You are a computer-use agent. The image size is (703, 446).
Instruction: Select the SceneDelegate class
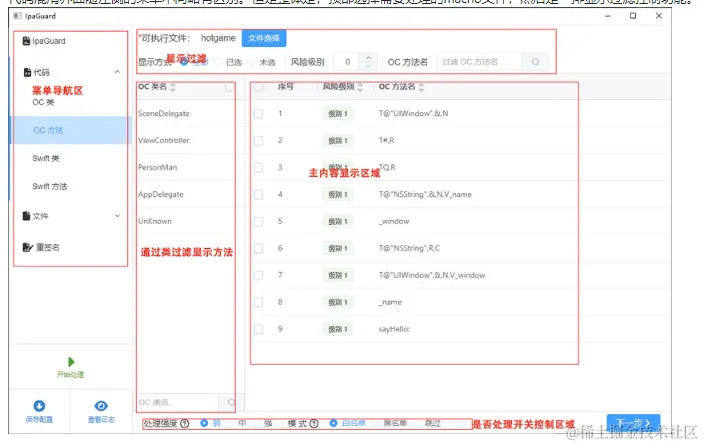click(x=164, y=113)
